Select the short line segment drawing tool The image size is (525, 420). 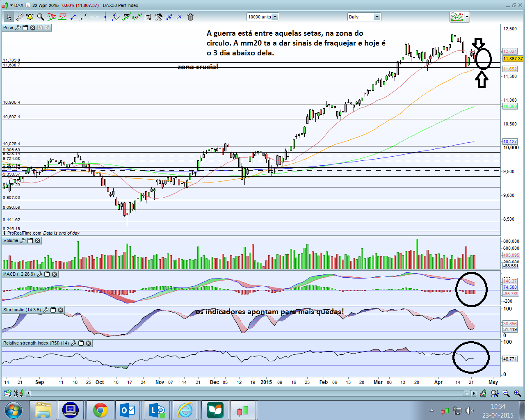73,17
